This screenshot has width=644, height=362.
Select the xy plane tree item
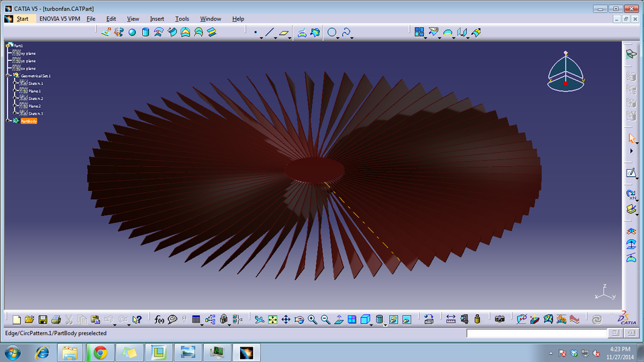[28, 54]
